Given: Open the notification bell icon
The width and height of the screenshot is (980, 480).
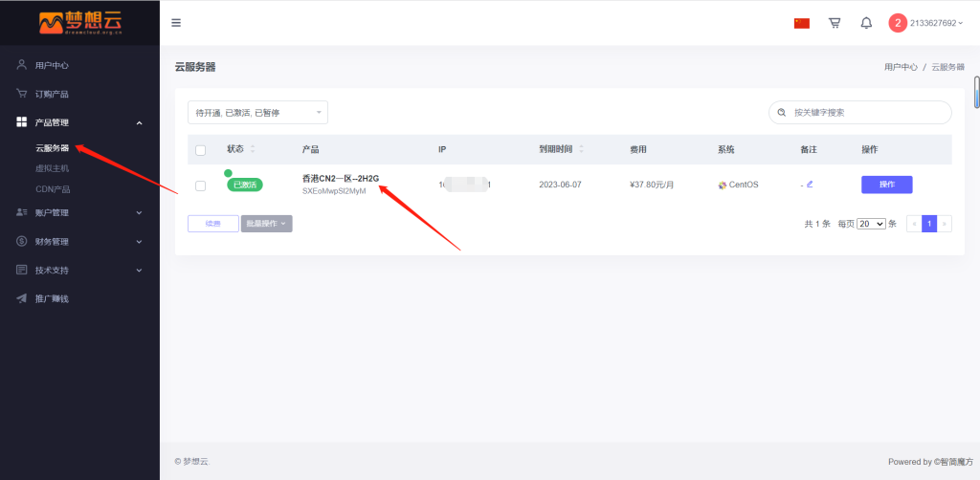Looking at the screenshot, I should (866, 23).
